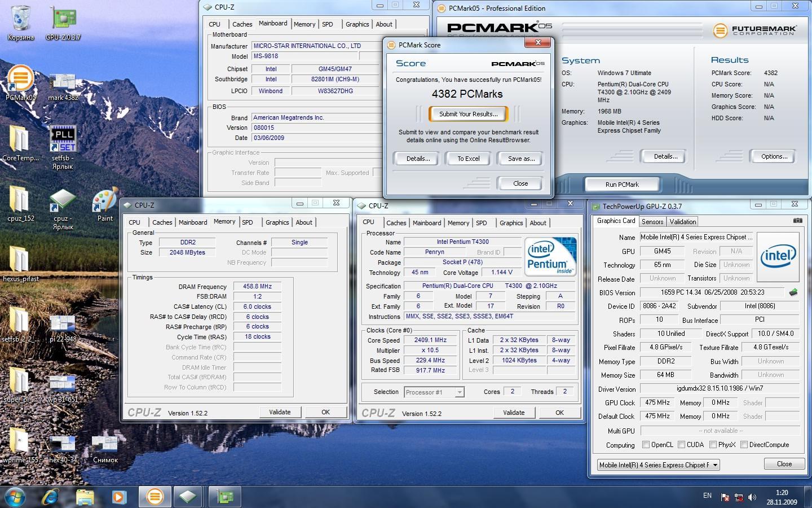Switch to Validation tab in GPU-Z
Screen dimensions: 812x508
tap(683, 222)
